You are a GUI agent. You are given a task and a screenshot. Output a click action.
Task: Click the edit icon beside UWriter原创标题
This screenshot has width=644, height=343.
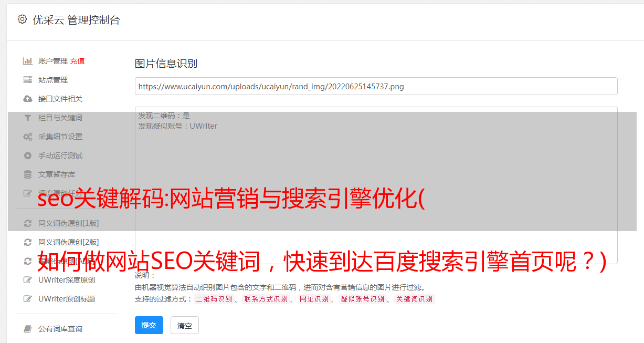click(x=28, y=299)
